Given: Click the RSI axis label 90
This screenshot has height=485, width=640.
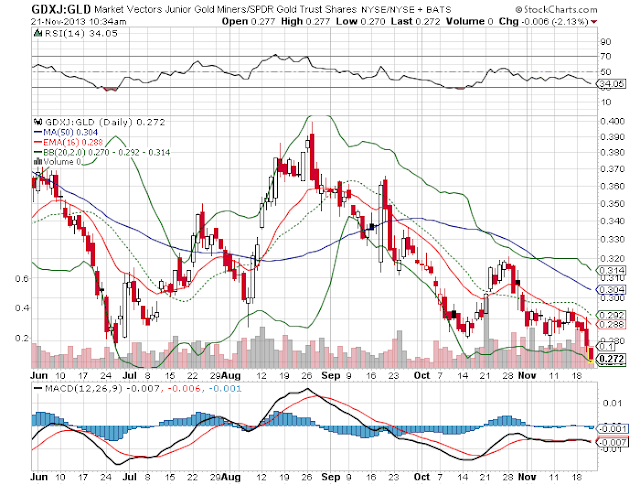Looking at the screenshot, I should pos(606,42).
